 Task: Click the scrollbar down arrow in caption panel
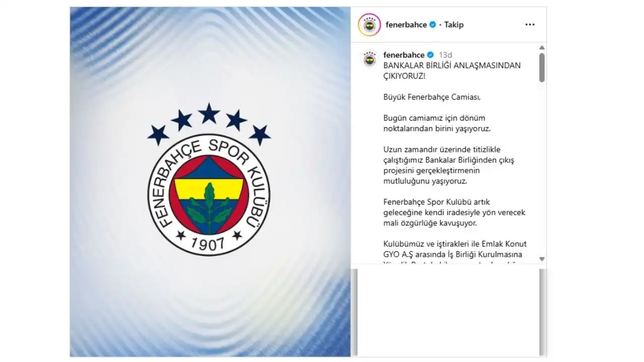pos(542,259)
